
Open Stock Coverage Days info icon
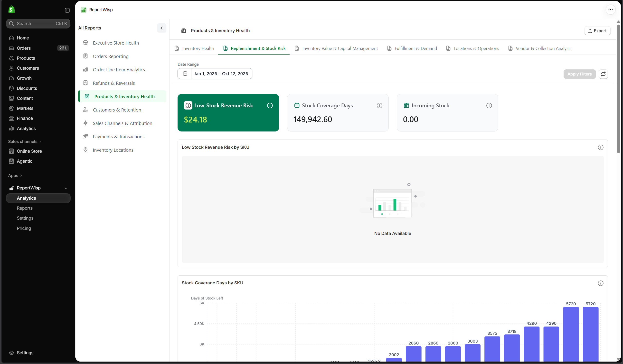(x=379, y=105)
